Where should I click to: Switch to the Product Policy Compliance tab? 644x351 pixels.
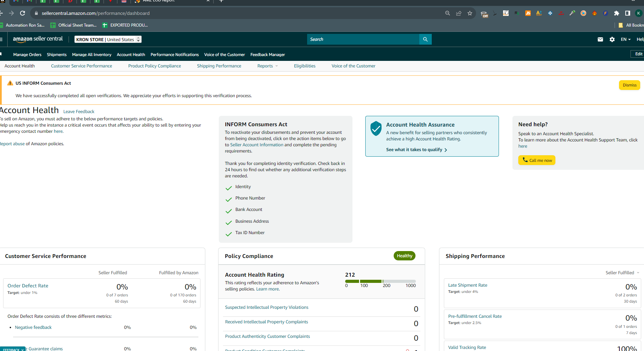154,66
